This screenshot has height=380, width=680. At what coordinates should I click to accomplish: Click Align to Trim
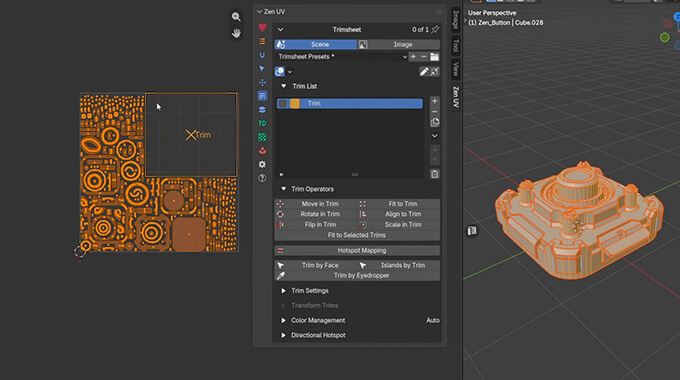[x=399, y=214]
